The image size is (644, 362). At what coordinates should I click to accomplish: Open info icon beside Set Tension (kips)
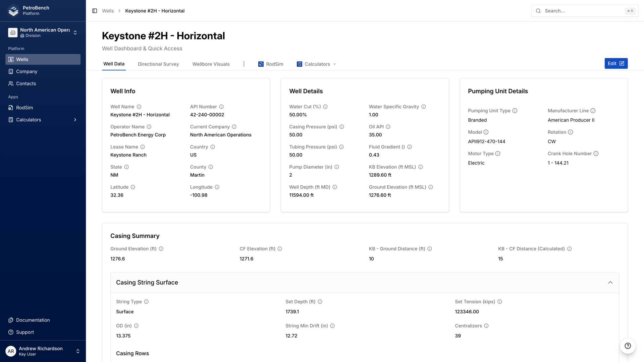click(x=500, y=302)
